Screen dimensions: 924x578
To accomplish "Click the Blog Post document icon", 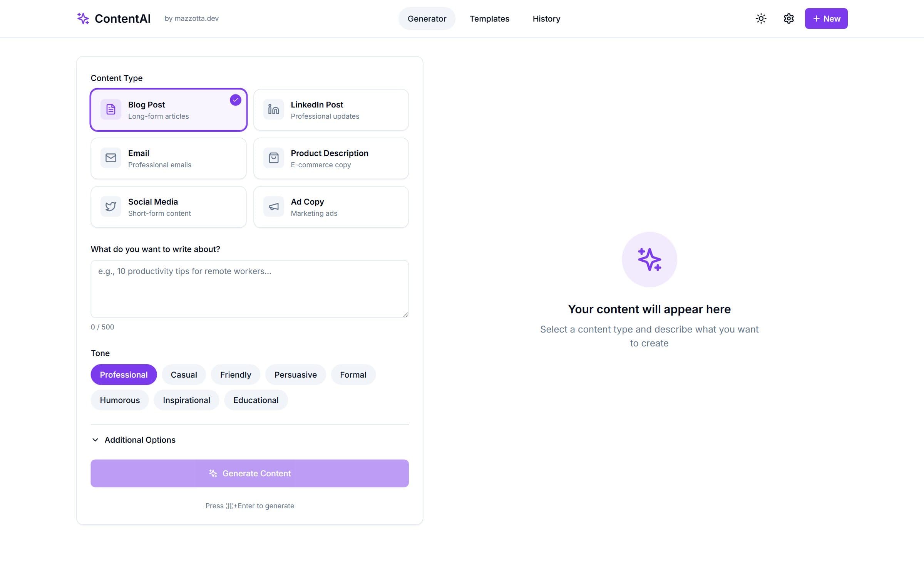I will (x=111, y=109).
